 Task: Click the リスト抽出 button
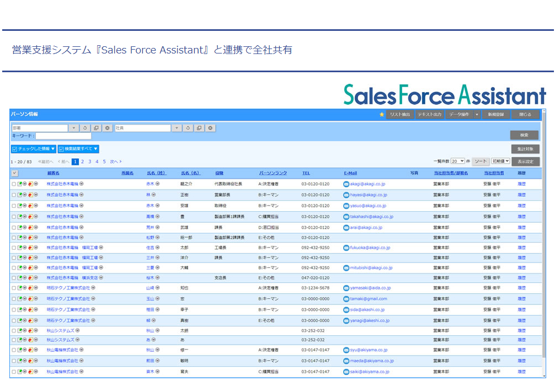(x=399, y=115)
